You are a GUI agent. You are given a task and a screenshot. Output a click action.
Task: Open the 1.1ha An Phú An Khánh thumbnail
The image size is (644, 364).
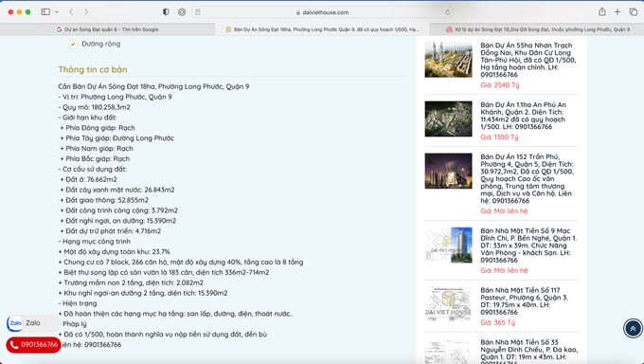click(x=449, y=118)
